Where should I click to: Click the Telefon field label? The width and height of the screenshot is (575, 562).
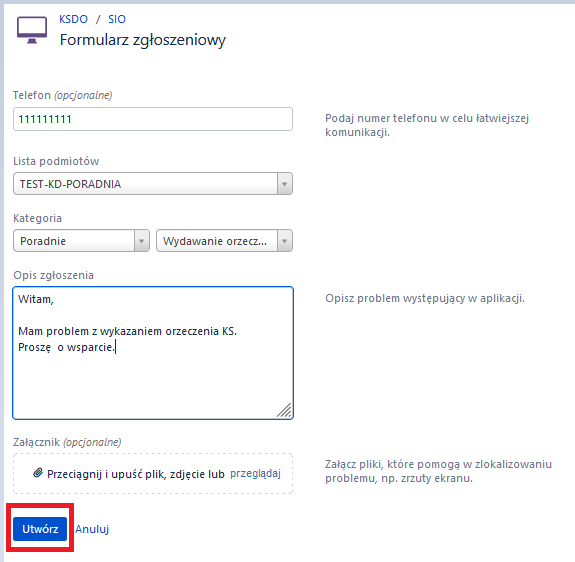point(32,95)
